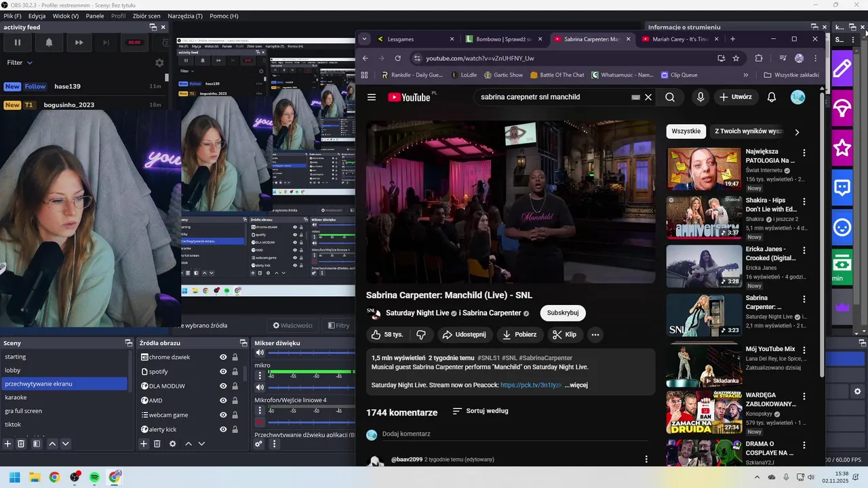Viewport: 868px width, 488px height.
Task: Delete selected scene with trash icon
Action: tap(21, 444)
